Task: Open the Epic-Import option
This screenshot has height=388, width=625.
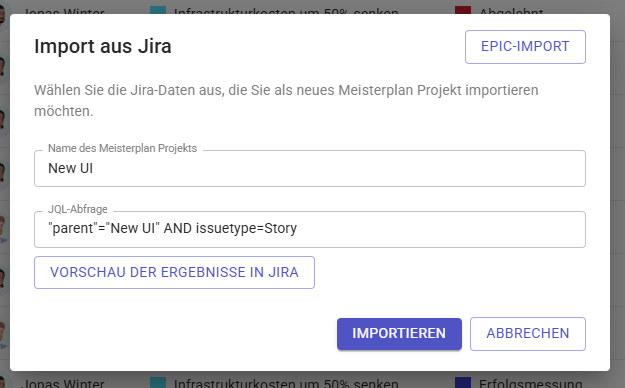Action: tap(525, 47)
